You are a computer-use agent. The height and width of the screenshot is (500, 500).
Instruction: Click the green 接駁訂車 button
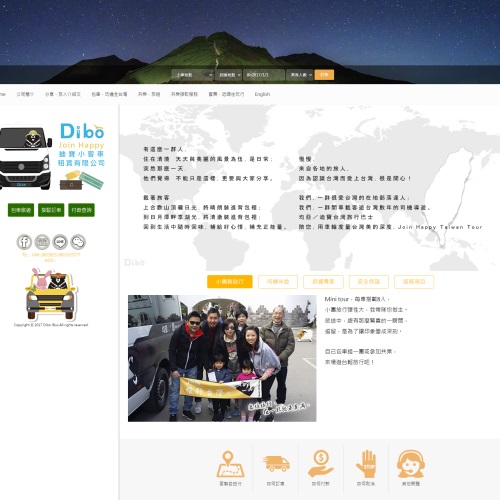coord(51,210)
